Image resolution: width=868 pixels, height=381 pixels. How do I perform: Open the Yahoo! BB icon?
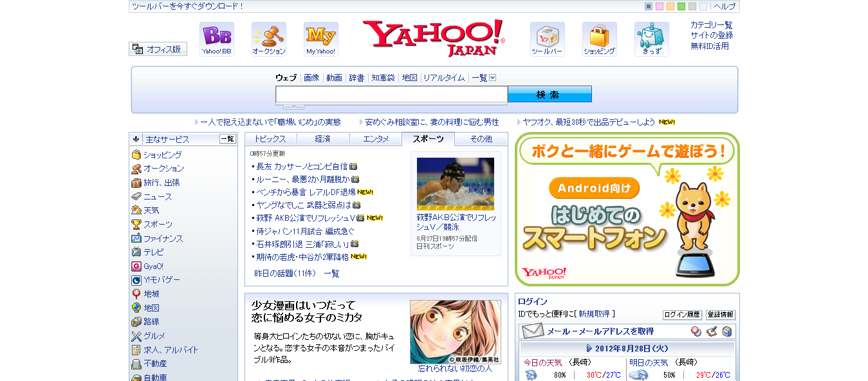pos(217,39)
